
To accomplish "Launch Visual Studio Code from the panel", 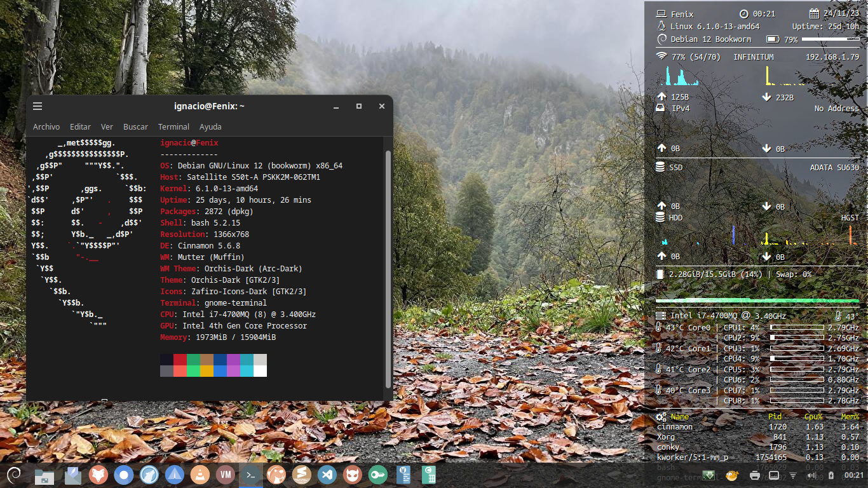I will click(x=327, y=475).
